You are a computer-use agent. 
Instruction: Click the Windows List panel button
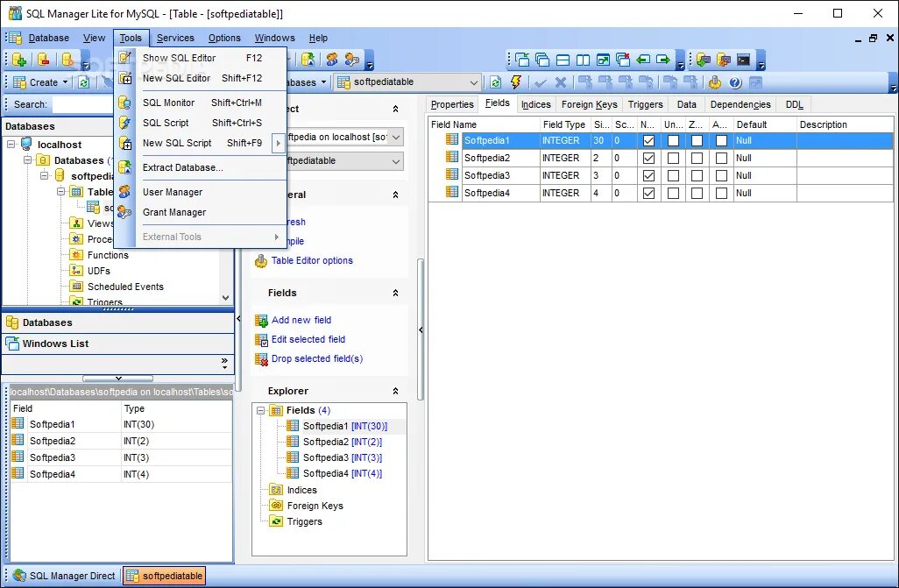click(x=118, y=344)
